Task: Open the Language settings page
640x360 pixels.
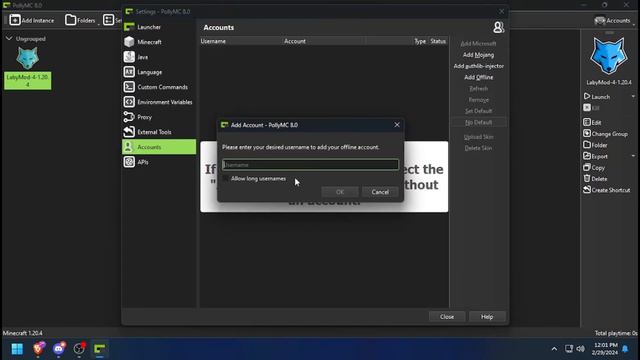Action: click(x=159, y=72)
